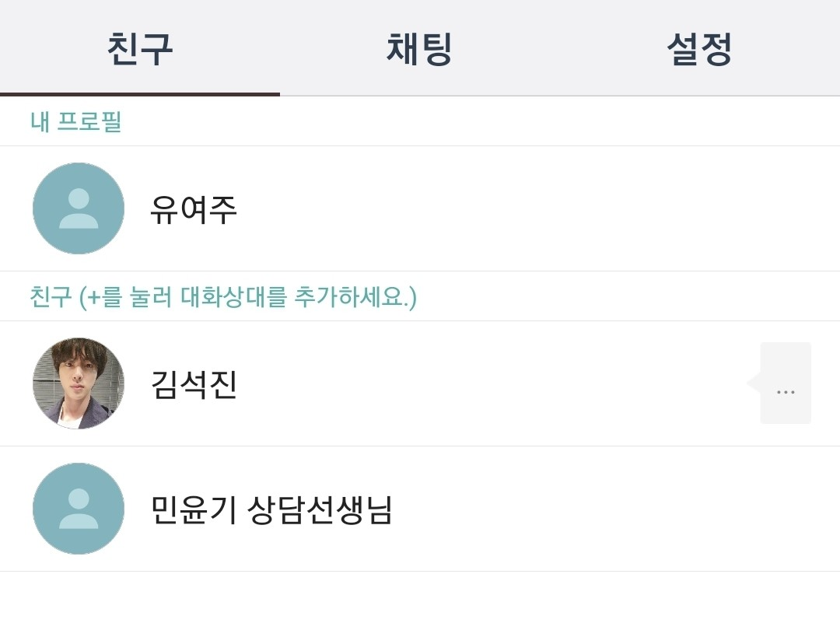Tap the person silhouette in 유여주's avatar
The width and height of the screenshot is (840, 630).
coord(79,208)
